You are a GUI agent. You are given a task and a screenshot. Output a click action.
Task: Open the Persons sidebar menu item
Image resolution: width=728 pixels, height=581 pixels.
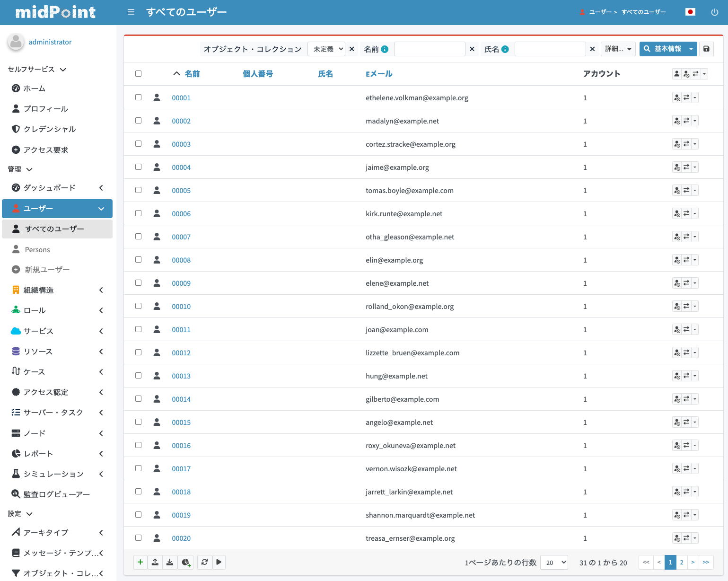(x=57, y=249)
